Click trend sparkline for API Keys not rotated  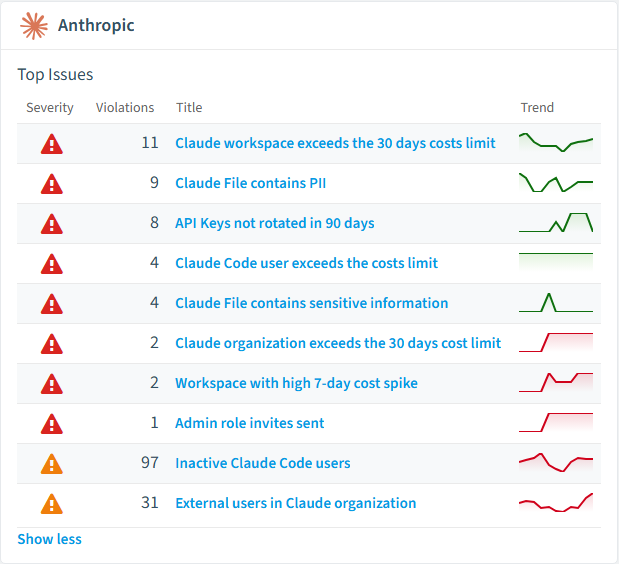pos(556,223)
